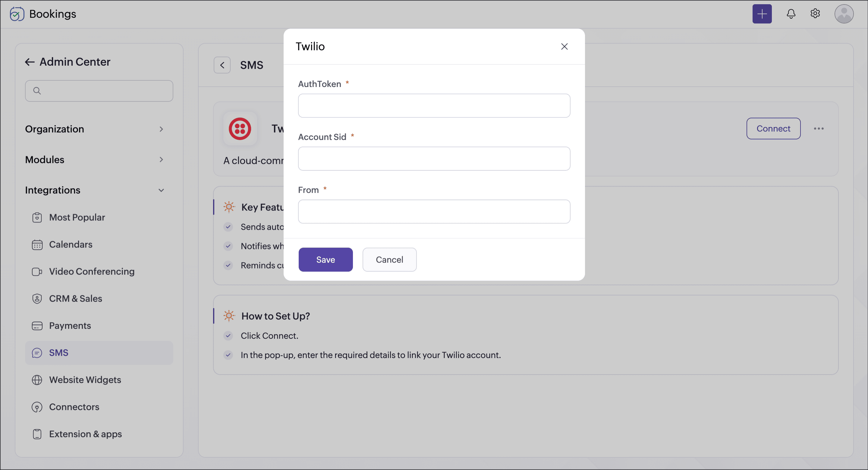
Task: Collapse the Integrations section
Action: point(161,190)
